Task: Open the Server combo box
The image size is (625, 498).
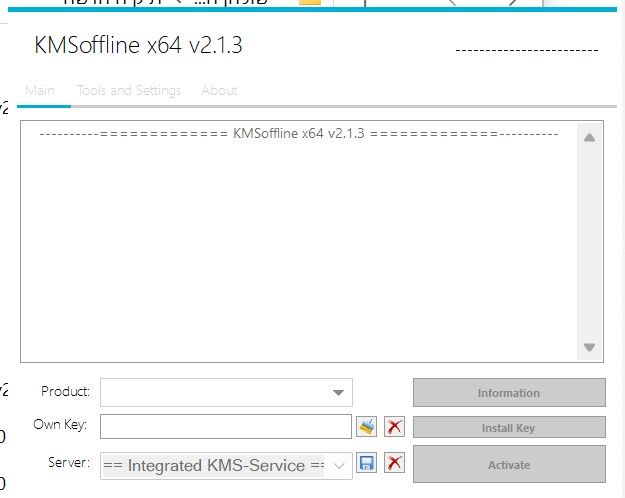Action: tap(226, 465)
